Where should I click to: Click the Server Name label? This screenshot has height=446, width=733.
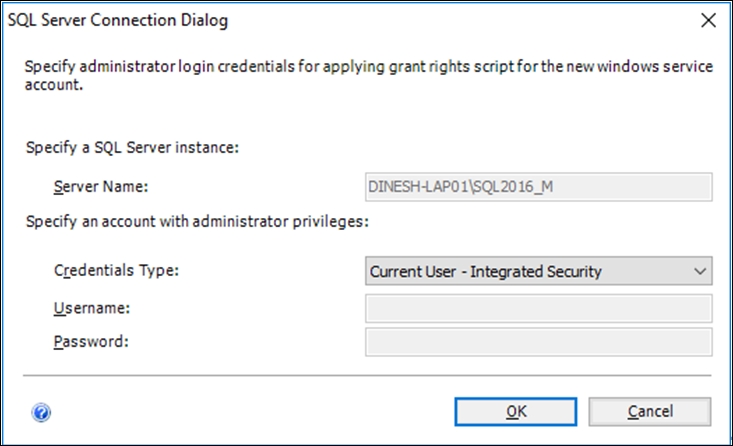click(101, 187)
